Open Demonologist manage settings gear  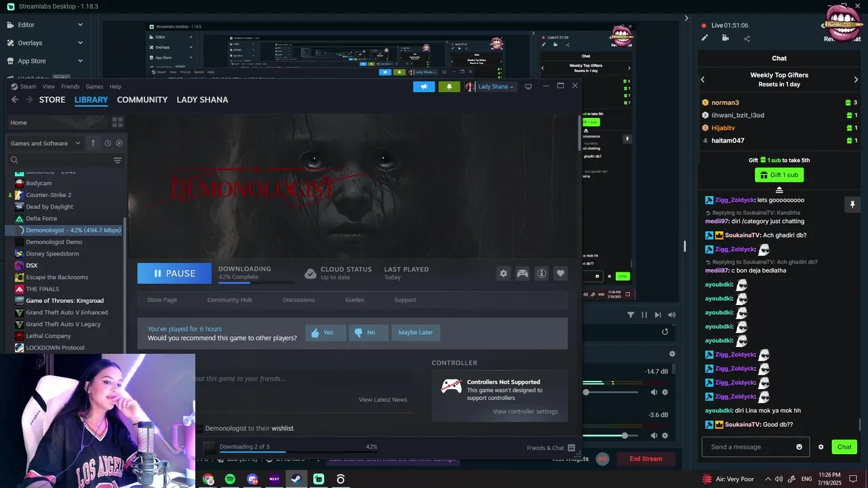(x=503, y=273)
